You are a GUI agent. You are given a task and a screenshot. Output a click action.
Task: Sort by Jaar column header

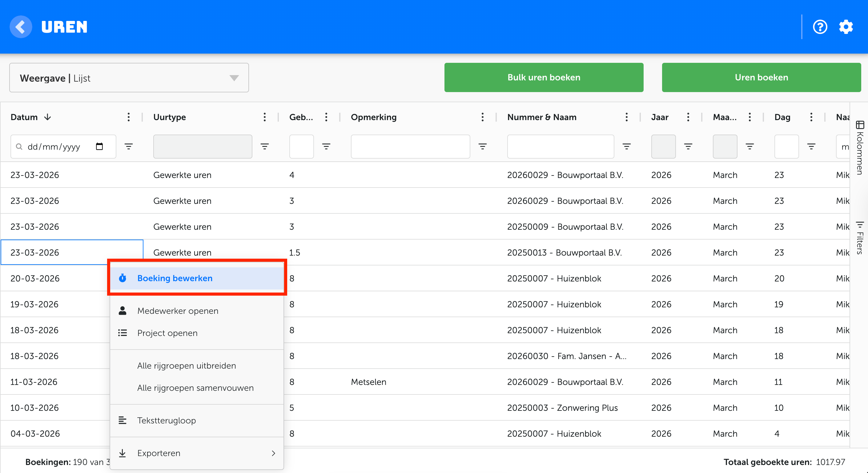point(659,117)
